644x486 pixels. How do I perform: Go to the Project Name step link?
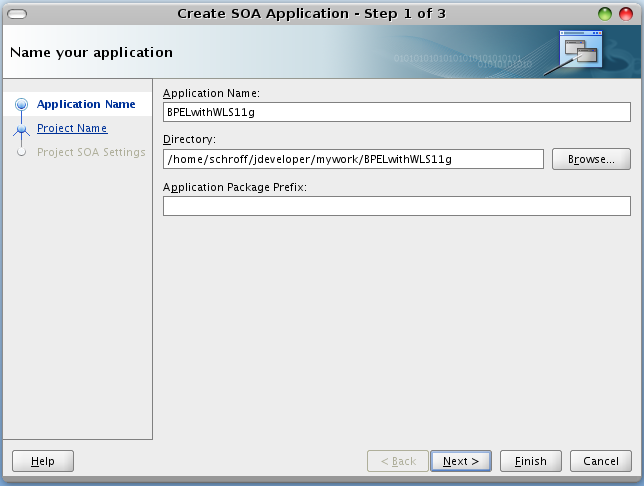(x=72, y=128)
